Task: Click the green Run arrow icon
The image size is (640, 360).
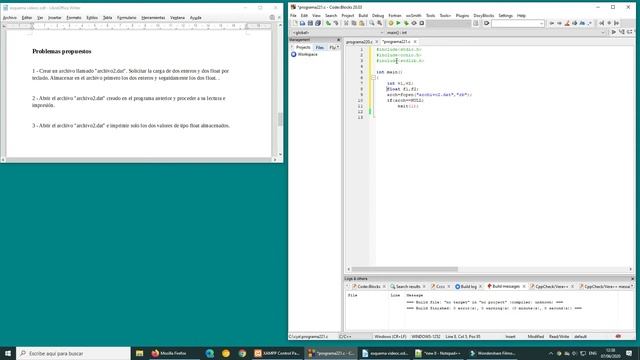Action: point(398,23)
